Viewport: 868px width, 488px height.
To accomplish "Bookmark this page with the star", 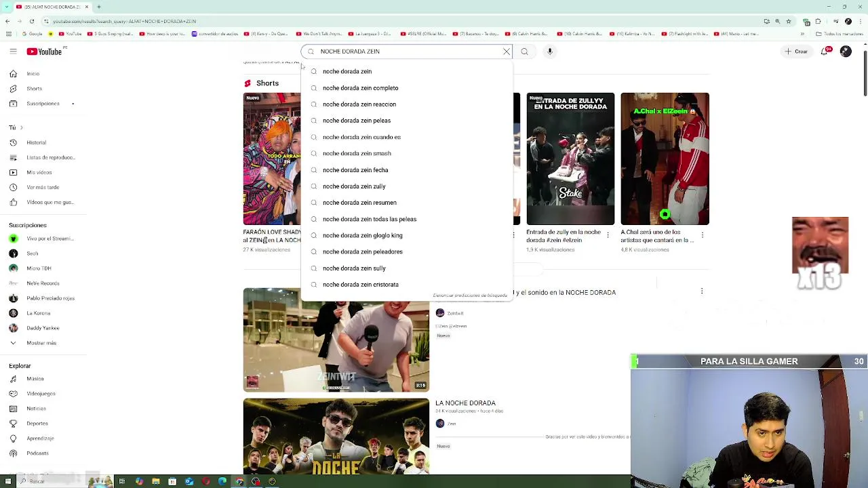I will (x=788, y=21).
